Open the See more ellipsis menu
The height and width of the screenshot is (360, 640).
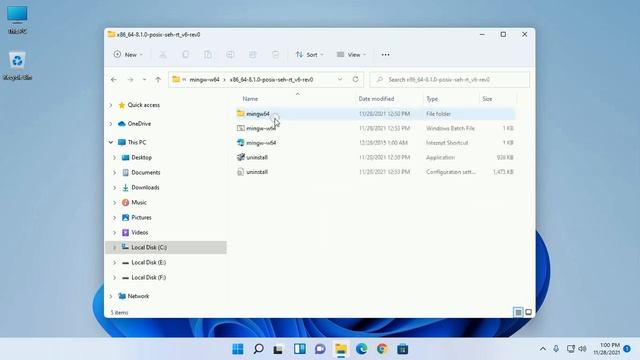click(x=385, y=55)
